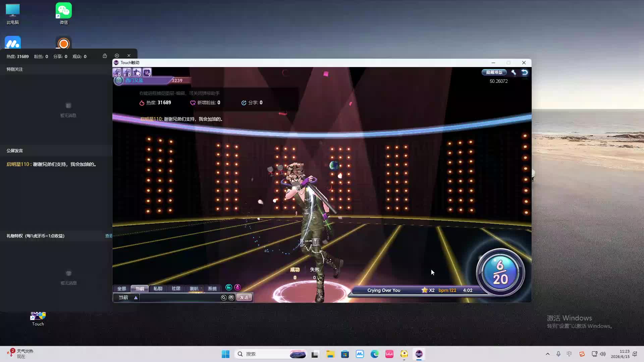
Task: Switch to the 社团 chat tab
Action: pyautogui.click(x=176, y=289)
